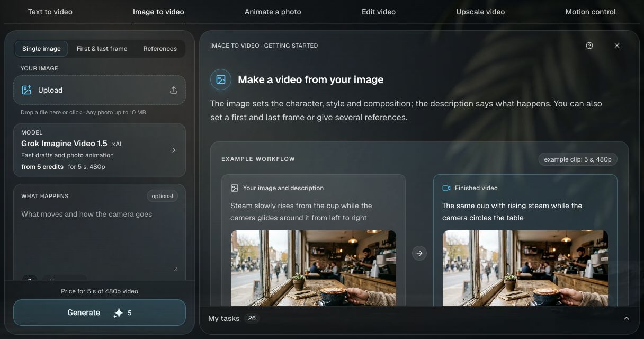Click the left example café image
Image resolution: width=644 pixels, height=339 pixels.
tap(314, 268)
